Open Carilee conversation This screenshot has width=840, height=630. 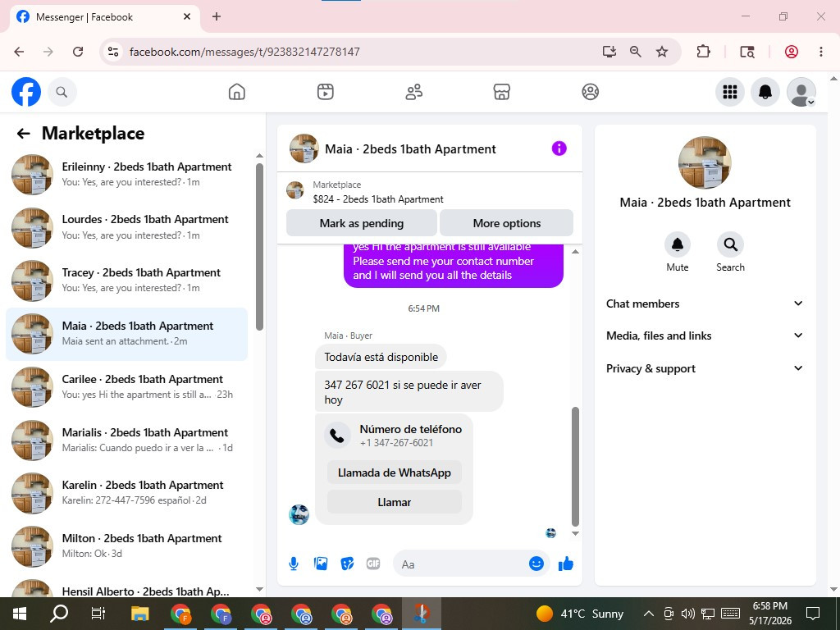pyautogui.click(x=127, y=387)
